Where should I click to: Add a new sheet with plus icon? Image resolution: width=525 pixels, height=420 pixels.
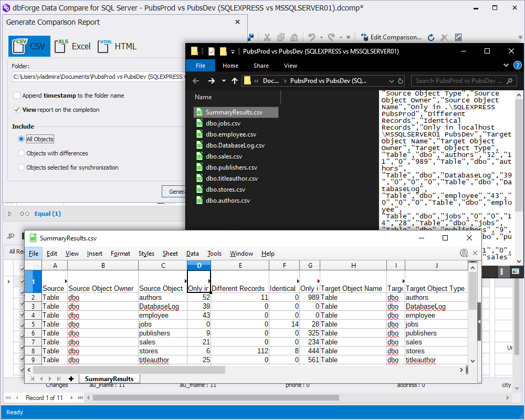click(71, 379)
